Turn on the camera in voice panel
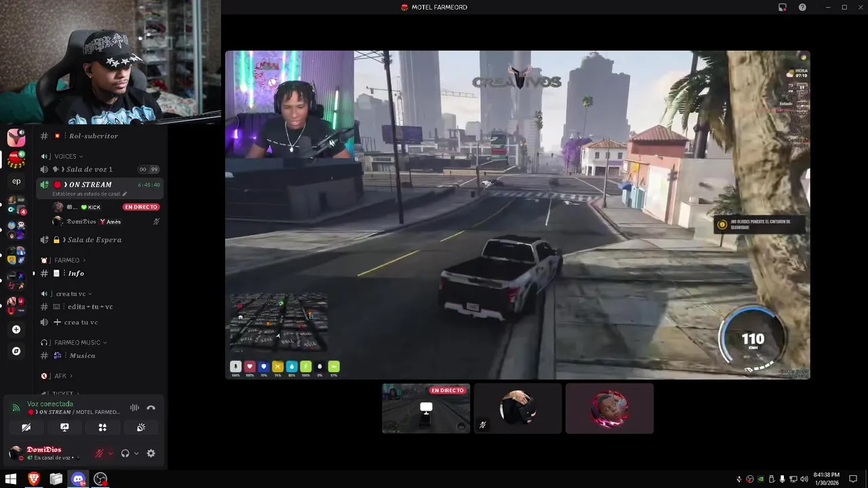This screenshot has height=488, width=868. click(26, 428)
